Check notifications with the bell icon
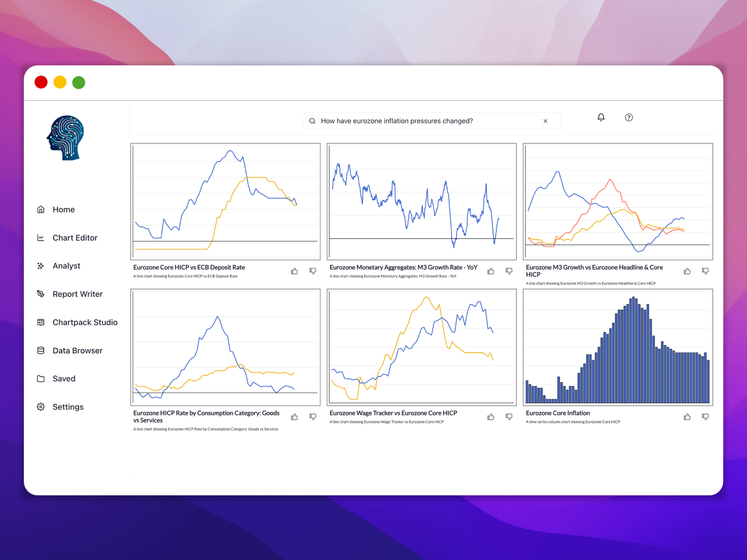The image size is (747, 560). pos(601,118)
